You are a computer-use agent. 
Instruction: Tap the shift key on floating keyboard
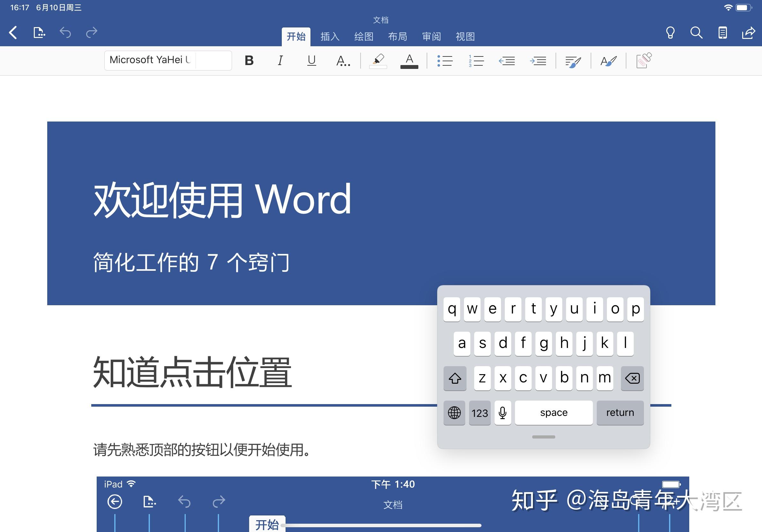455,378
